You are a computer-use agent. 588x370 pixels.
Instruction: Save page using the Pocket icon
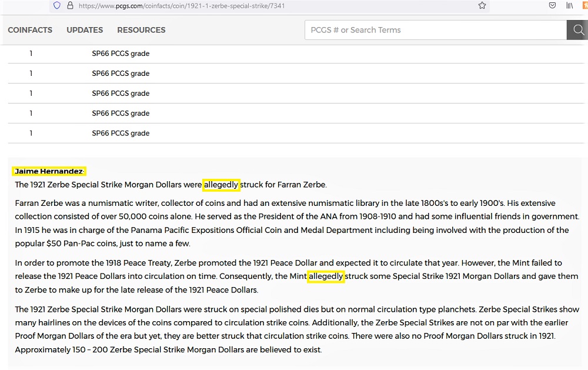552,6
